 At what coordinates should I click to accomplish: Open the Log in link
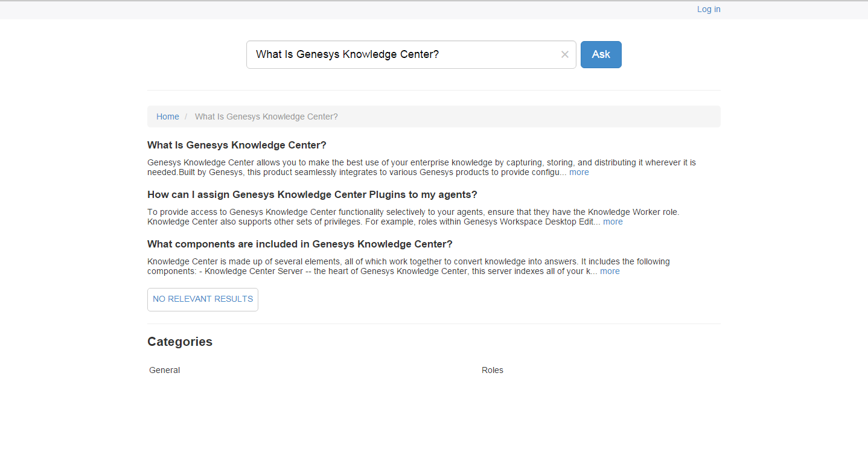click(708, 9)
